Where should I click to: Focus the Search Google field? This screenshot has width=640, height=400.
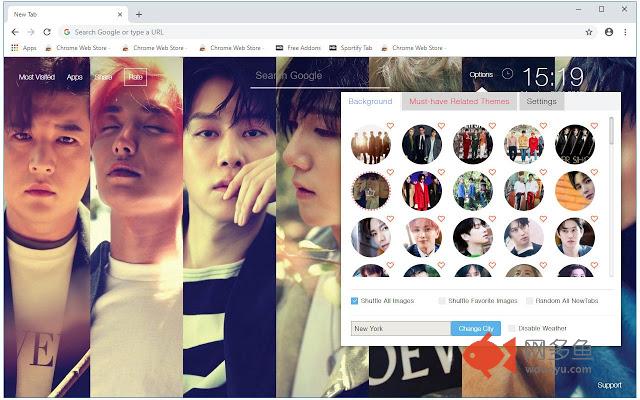pos(319,76)
